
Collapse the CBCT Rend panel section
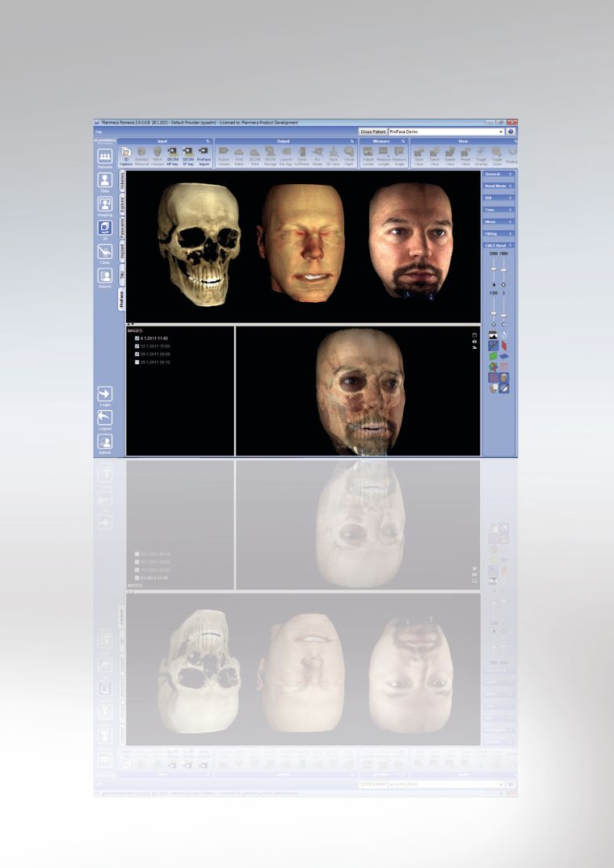[498, 245]
